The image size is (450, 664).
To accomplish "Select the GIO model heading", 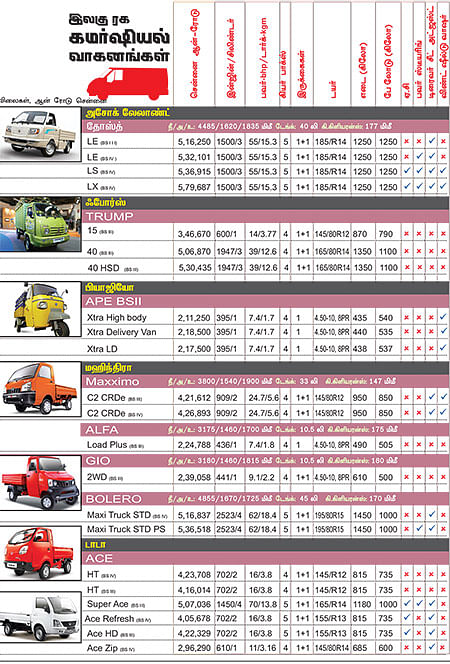I will click(x=98, y=461).
